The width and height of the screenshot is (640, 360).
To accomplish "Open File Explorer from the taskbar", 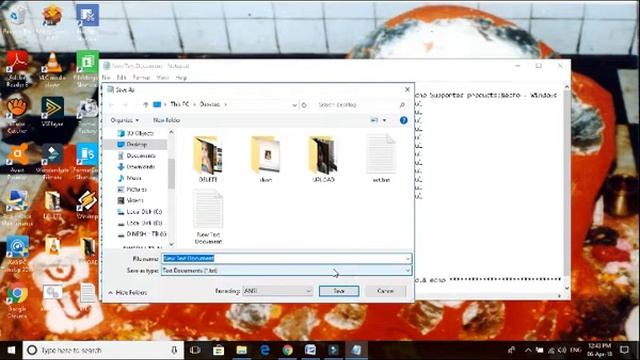I will click(242, 350).
